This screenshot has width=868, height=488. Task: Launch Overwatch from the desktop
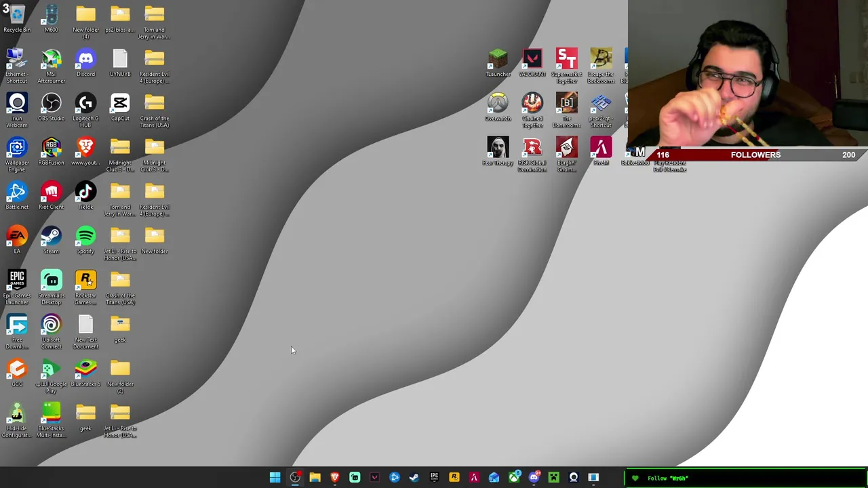point(498,107)
